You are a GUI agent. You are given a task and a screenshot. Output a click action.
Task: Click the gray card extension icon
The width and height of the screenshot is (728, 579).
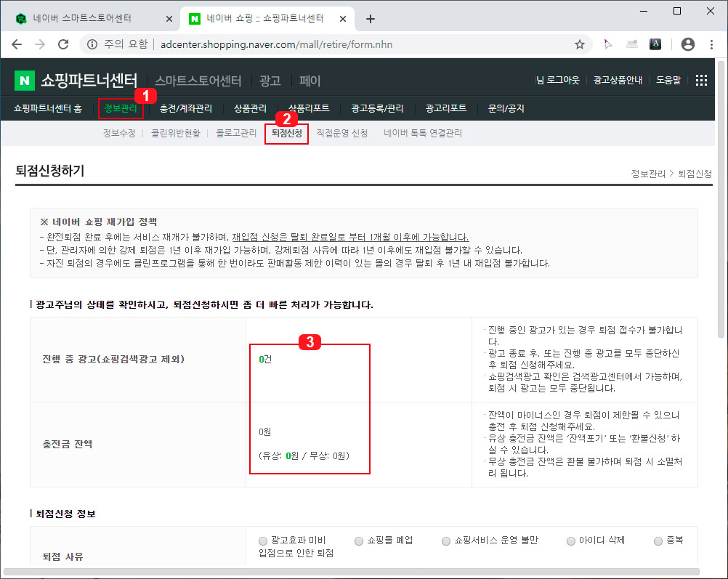[x=632, y=44]
